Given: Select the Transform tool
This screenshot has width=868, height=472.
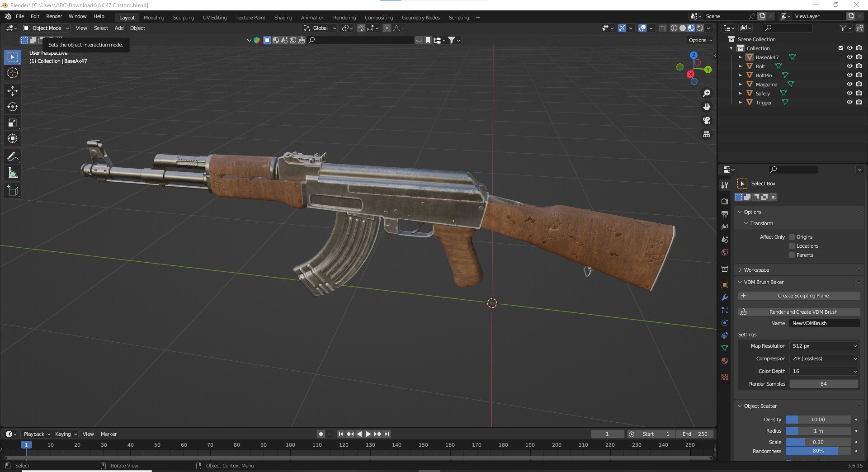Looking at the screenshot, I should tap(13, 138).
